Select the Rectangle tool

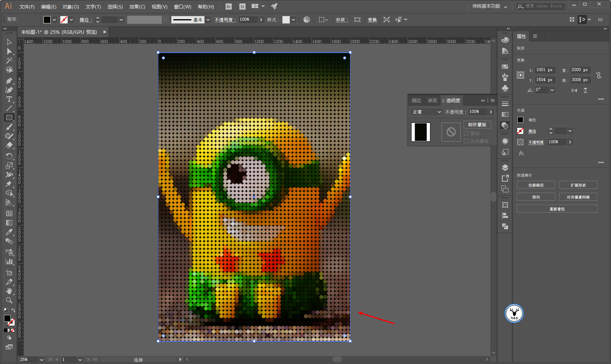click(9, 118)
